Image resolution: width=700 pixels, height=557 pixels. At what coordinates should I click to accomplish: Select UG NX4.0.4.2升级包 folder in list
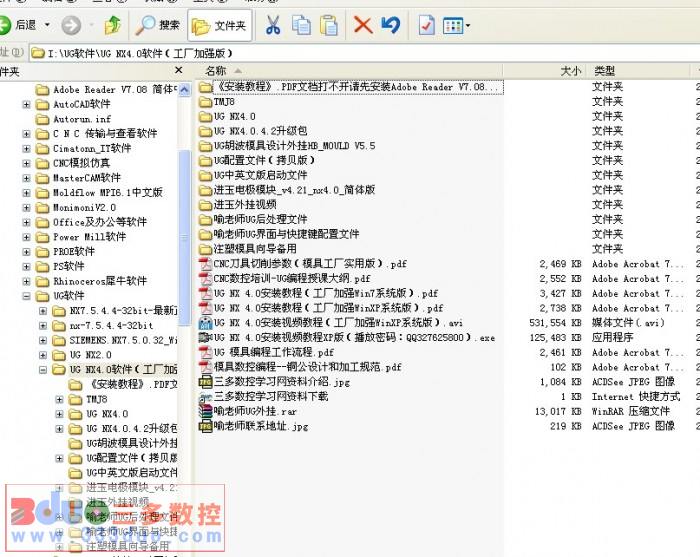coord(254,131)
